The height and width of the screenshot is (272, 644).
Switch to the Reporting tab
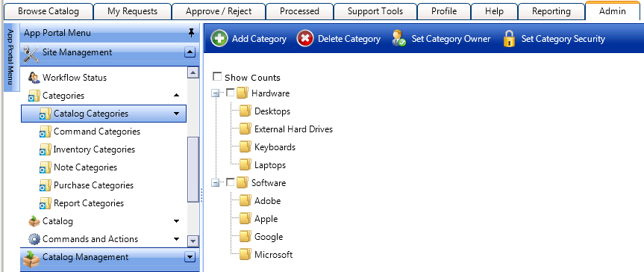551,11
